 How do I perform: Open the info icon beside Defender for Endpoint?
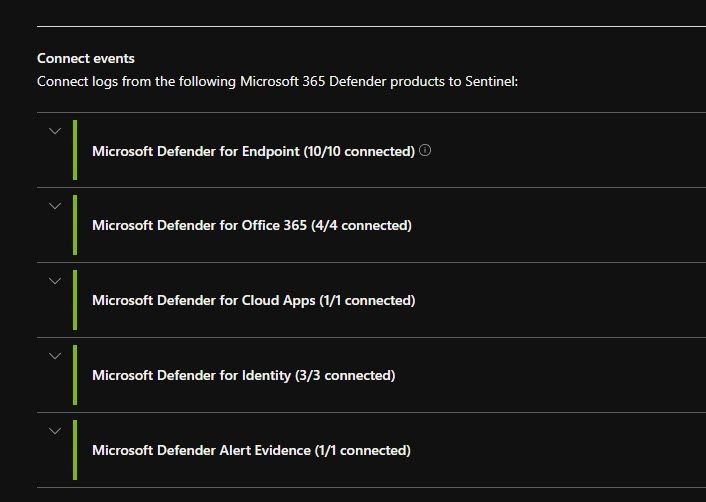pos(425,150)
